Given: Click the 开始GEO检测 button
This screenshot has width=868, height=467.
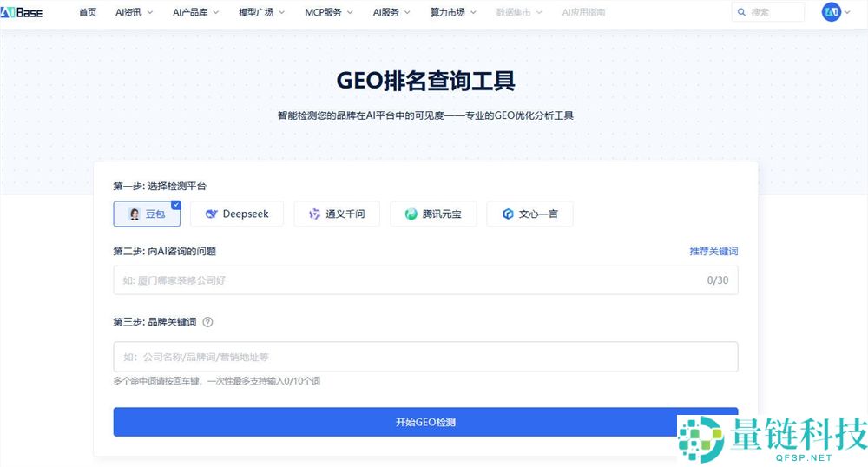Looking at the screenshot, I should (x=425, y=422).
